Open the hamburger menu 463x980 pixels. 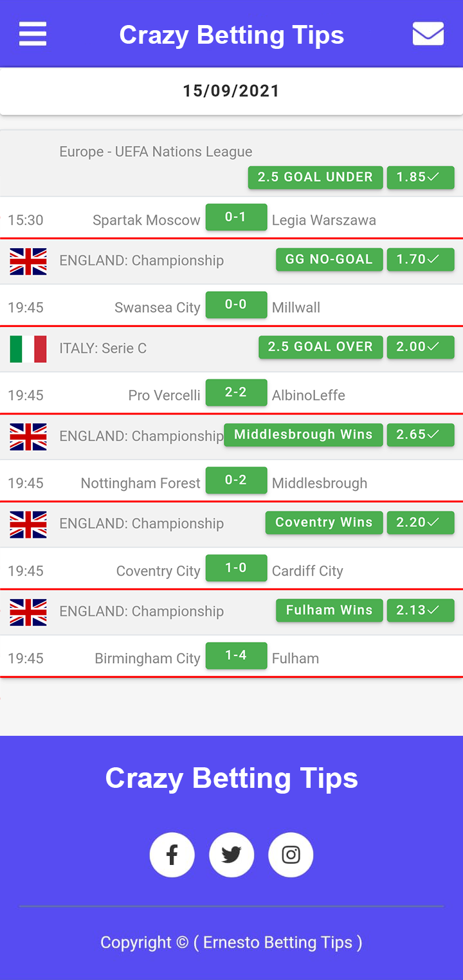pos(33,34)
